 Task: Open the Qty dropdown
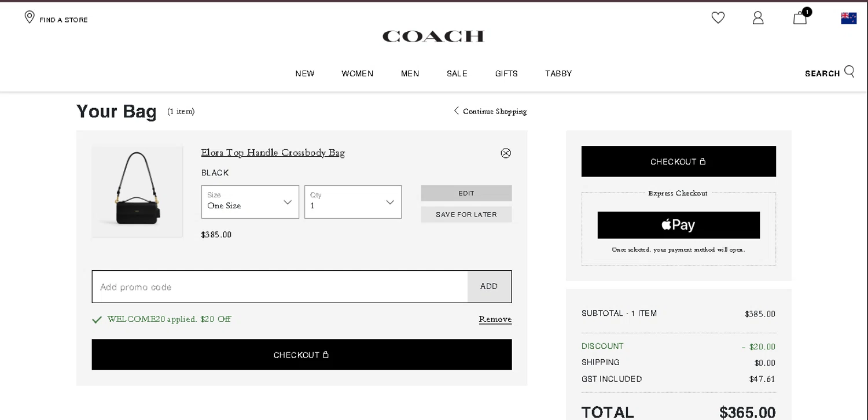point(353,202)
